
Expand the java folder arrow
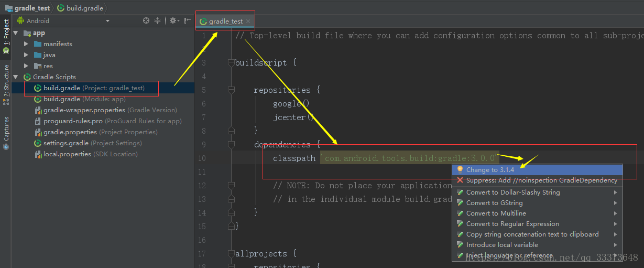click(26, 55)
